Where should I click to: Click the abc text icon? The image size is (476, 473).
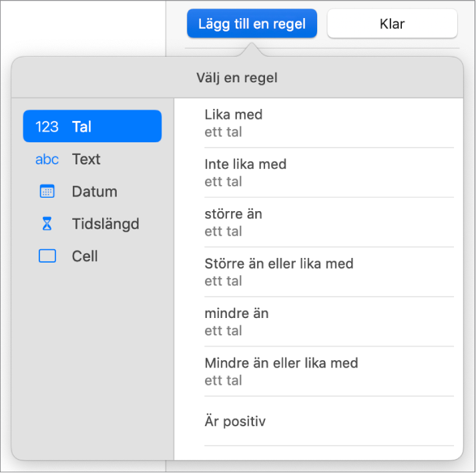pyautogui.click(x=47, y=160)
